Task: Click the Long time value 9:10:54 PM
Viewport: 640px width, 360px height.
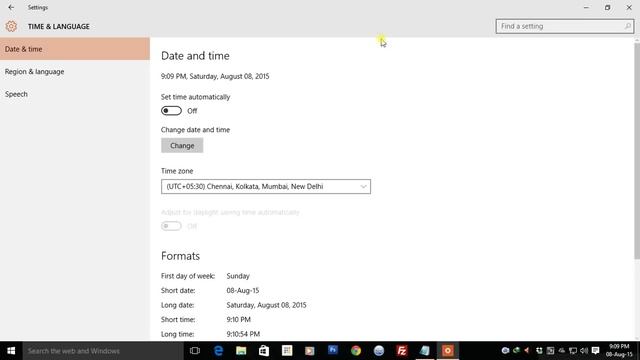Action: click(x=243, y=334)
